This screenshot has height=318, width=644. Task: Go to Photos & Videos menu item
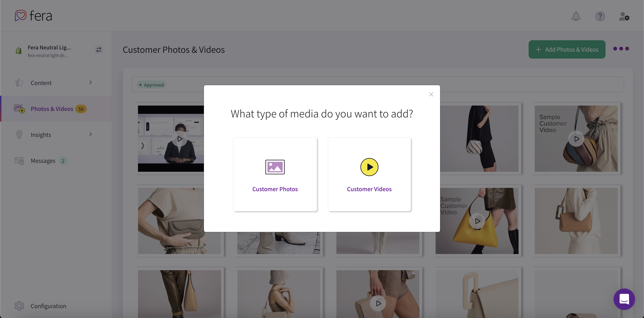pos(52,109)
